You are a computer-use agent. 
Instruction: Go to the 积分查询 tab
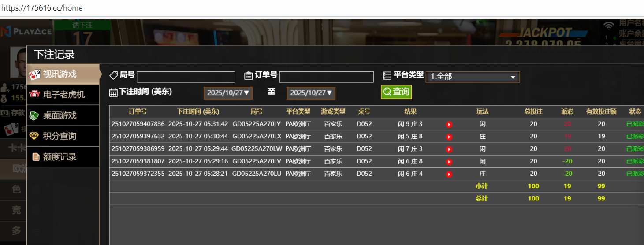(x=63, y=136)
